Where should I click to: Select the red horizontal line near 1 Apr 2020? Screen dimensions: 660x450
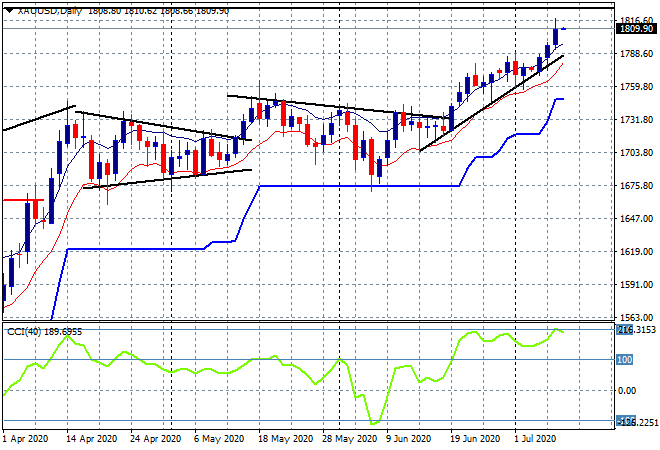(23, 200)
